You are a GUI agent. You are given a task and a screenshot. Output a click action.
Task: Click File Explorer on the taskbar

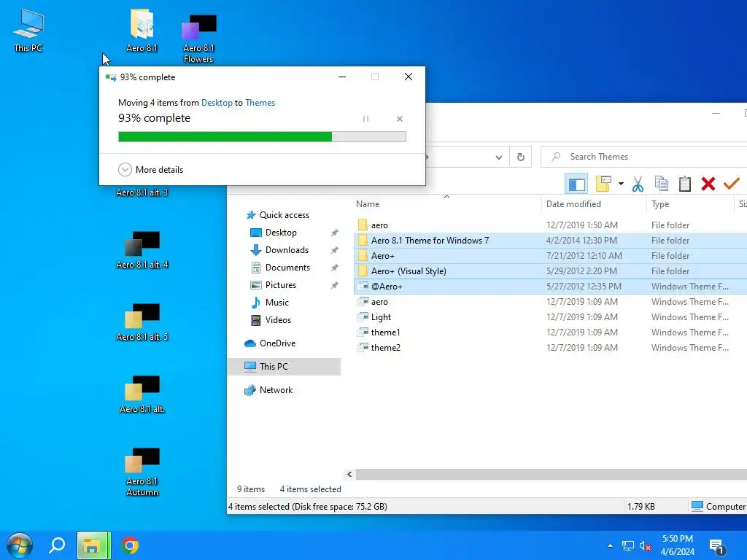[93, 545]
